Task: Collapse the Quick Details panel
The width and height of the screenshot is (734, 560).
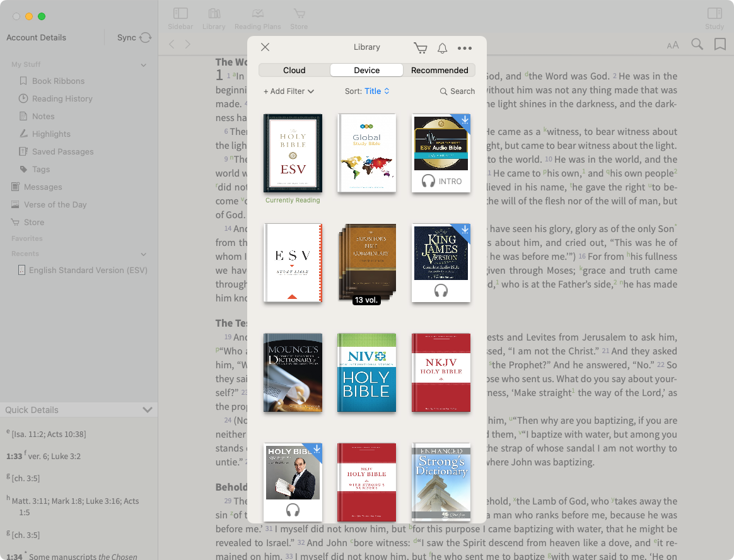Action: click(x=148, y=410)
